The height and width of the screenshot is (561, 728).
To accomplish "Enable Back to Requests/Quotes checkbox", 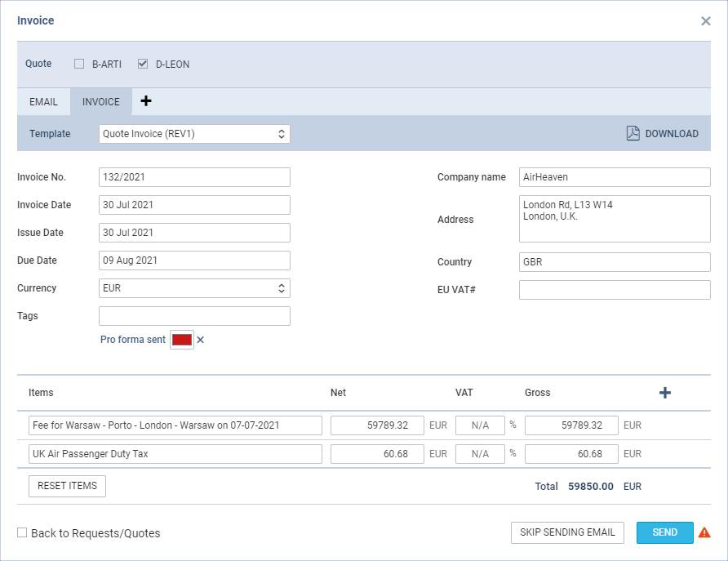I will [22, 532].
